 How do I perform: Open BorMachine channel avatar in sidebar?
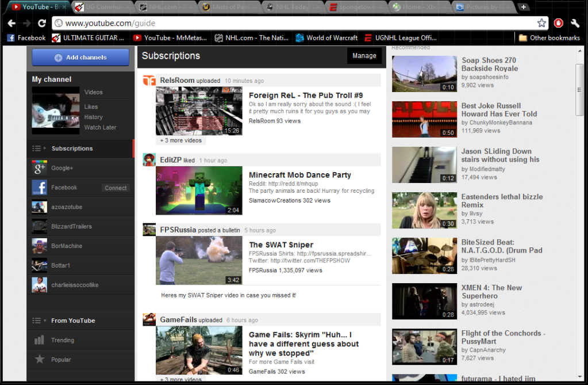[39, 246]
